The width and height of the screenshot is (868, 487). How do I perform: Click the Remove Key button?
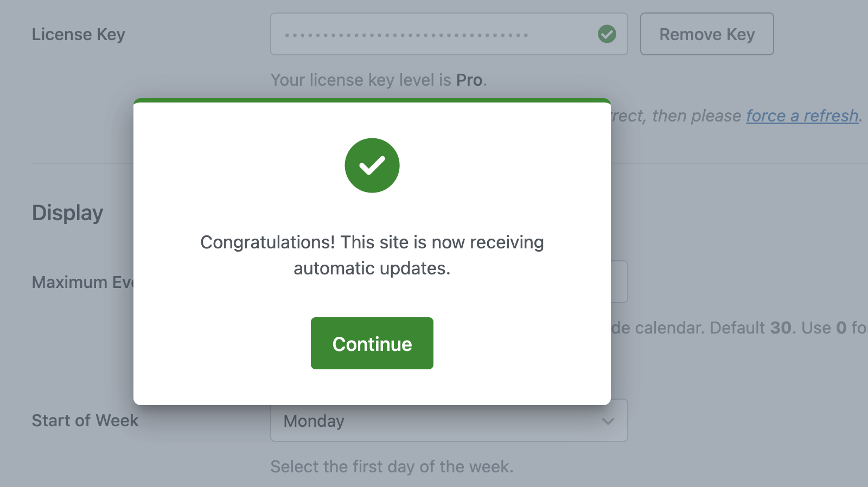706,34
